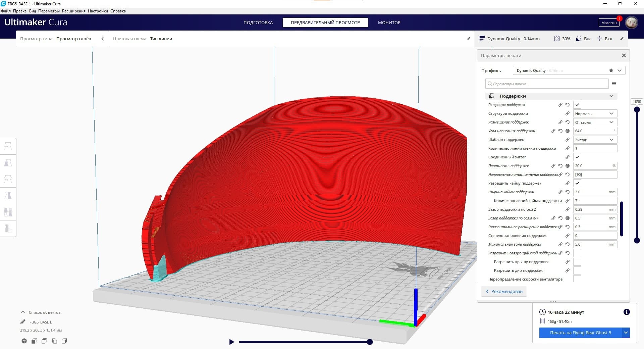
Task: Open the Файл menu
Action: (x=6, y=11)
